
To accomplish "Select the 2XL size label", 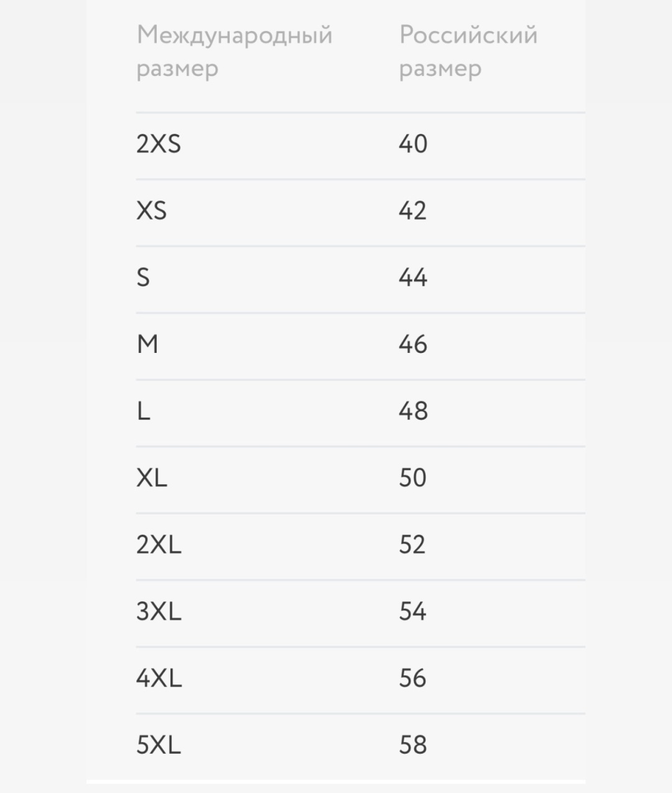I will coord(159,545).
